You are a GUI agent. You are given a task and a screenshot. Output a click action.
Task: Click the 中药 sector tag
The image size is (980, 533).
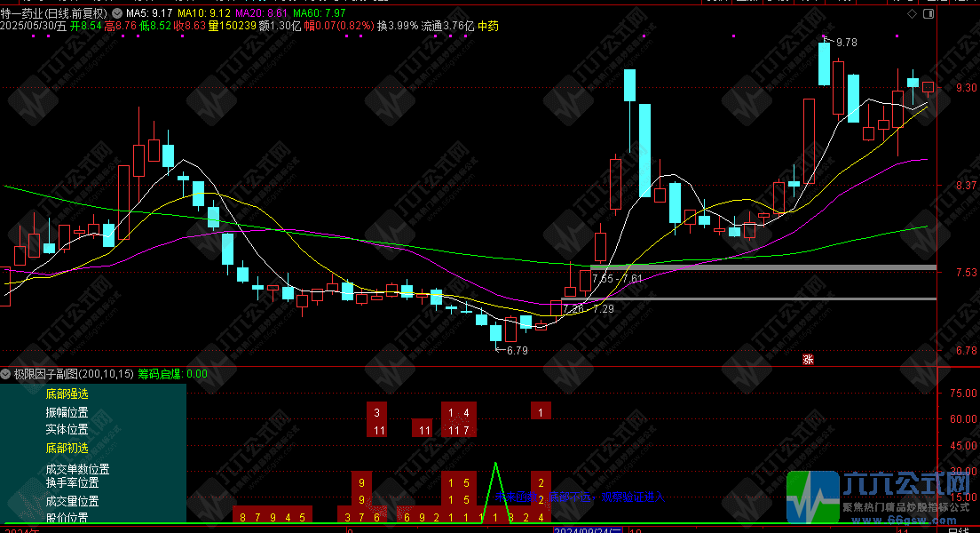(488, 27)
